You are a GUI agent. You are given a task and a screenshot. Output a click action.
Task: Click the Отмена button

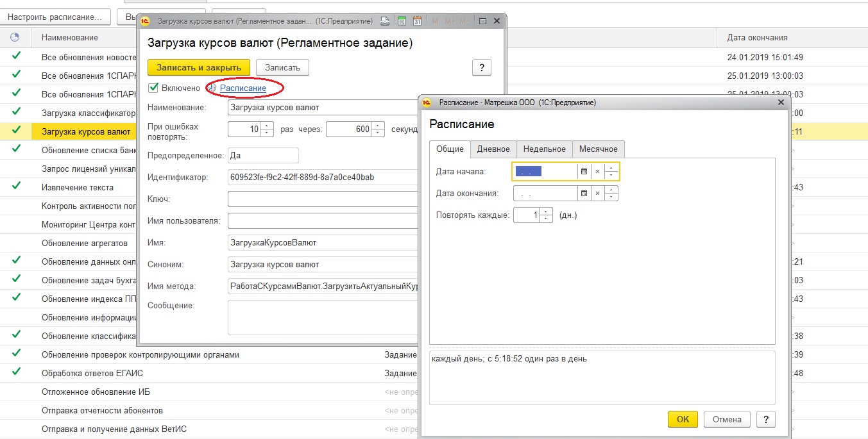click(x=727, y=419)
